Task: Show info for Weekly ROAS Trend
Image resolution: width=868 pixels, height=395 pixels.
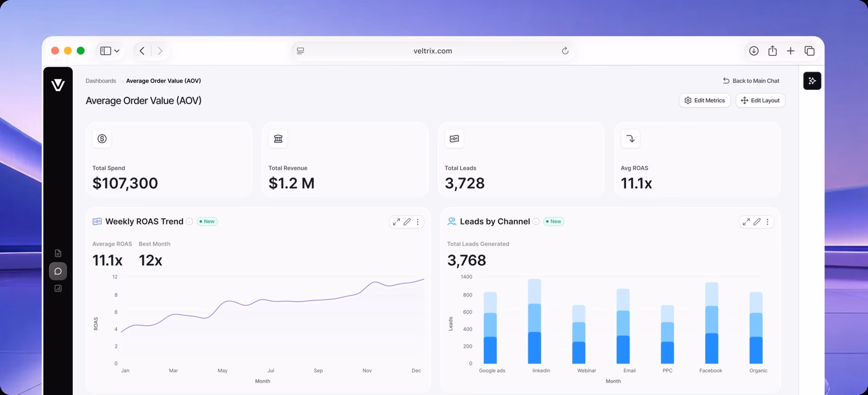Action: pyautogui.click(x=189, y=221)
